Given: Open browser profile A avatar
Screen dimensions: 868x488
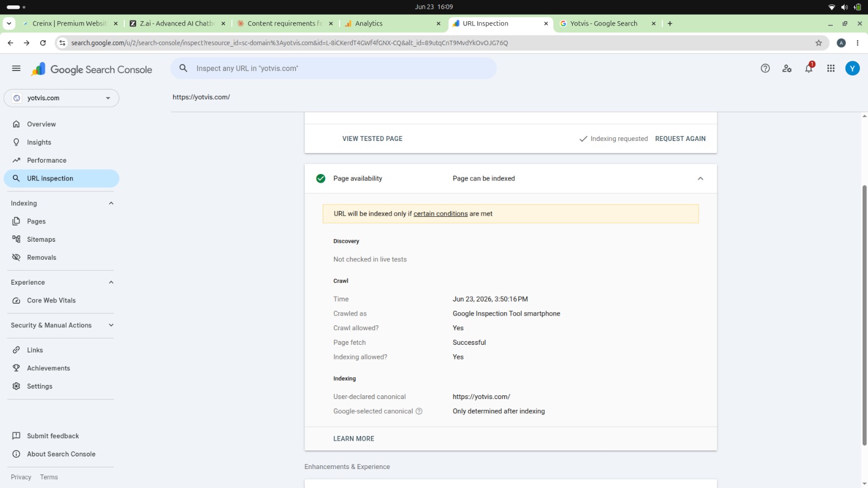Looking at the screenshot, I should point(841,43).
